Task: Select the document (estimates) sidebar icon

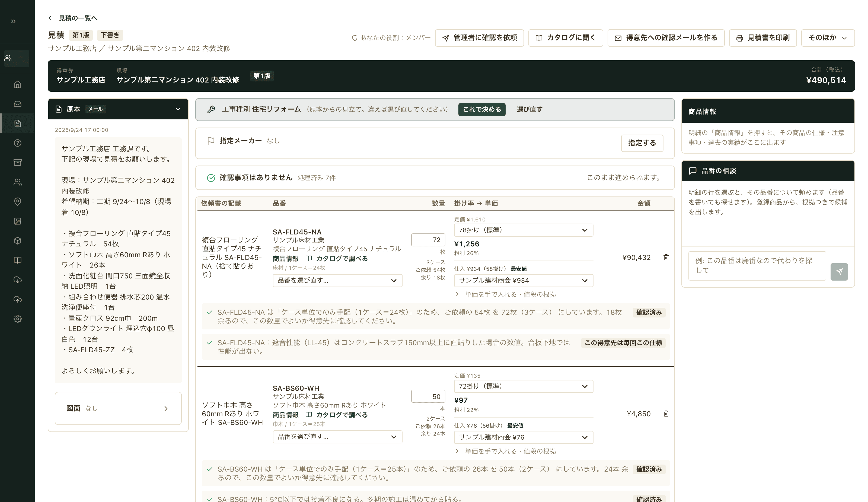Action: [x=18, y=123]
